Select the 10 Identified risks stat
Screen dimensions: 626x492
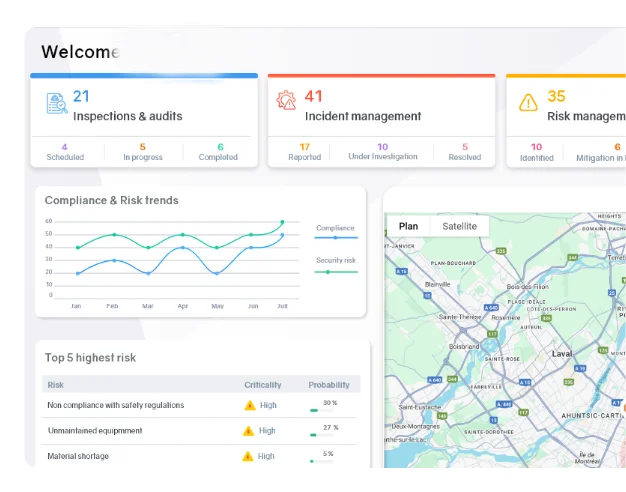point(537,153)
